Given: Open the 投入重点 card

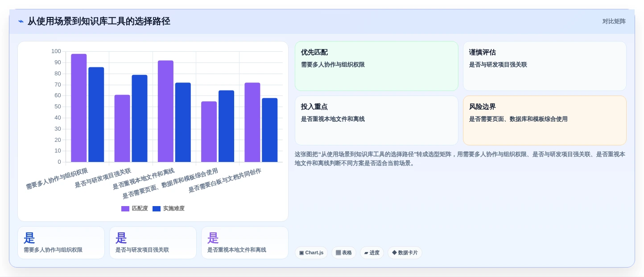Looking at the screenshot, I should pos(376,120).
